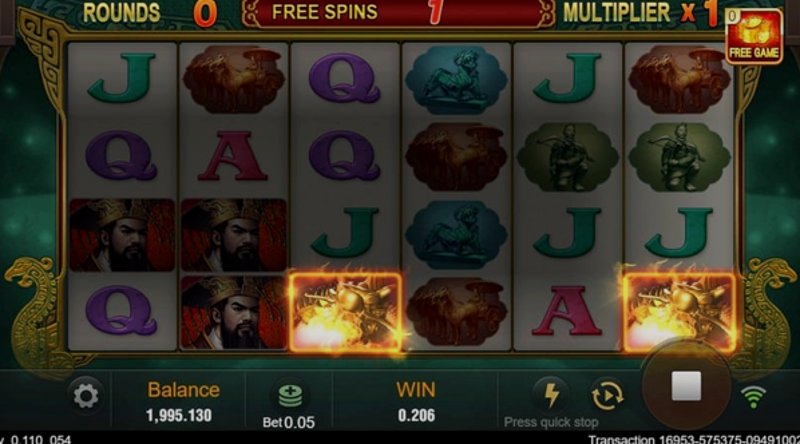Click the ROUNDS counter label
The width and height of the screenshot is (800, 444).
(121, 13)
